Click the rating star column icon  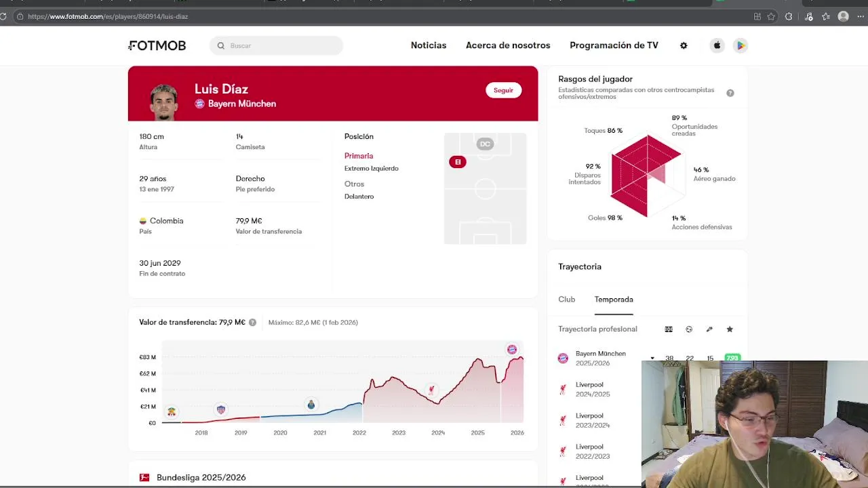730,329
